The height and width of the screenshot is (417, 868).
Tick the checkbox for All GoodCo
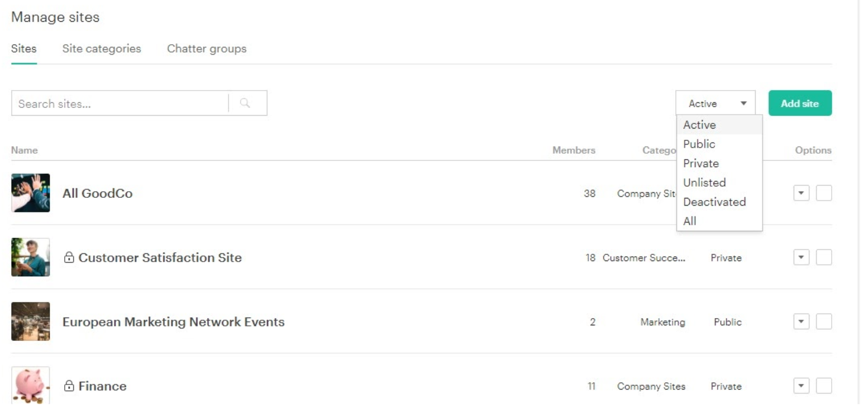823,193
